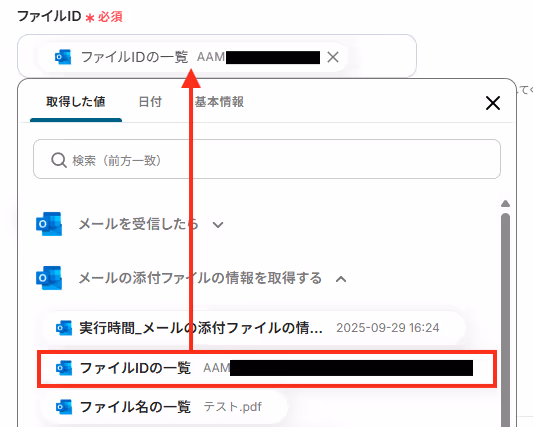
Task: Switch to the 日付 tab
Action: [x=150, y=102]
